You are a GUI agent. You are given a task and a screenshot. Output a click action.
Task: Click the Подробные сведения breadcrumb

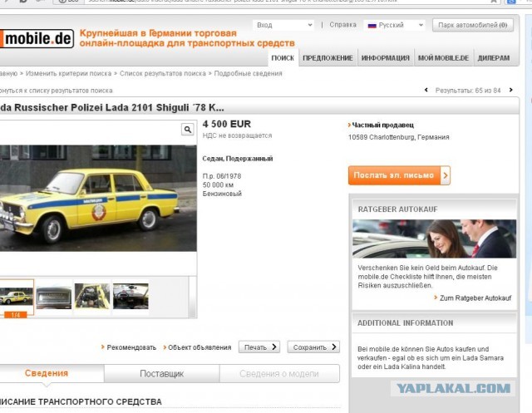248,74
